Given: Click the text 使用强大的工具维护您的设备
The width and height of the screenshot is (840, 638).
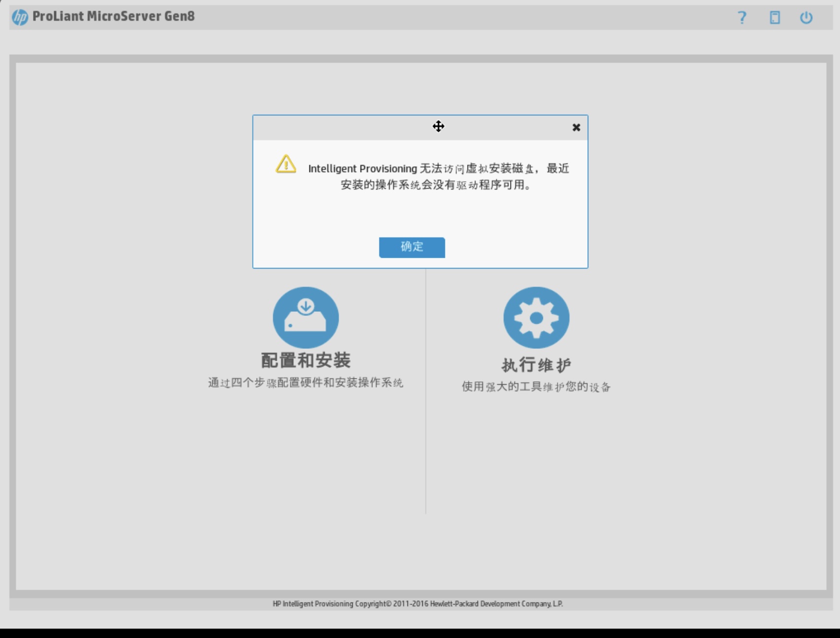Looking at the screenshot, I should [x=537, y=387].
